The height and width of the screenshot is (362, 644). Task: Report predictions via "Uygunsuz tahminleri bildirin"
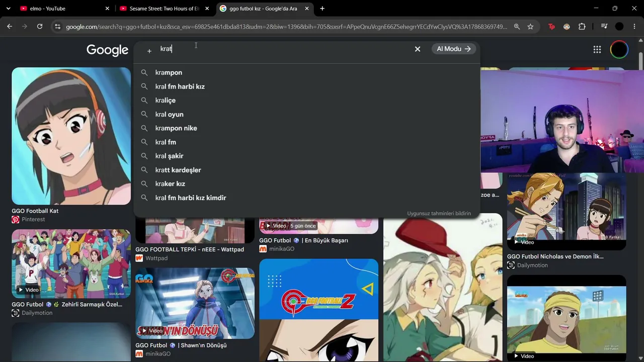tap(439, 214)
